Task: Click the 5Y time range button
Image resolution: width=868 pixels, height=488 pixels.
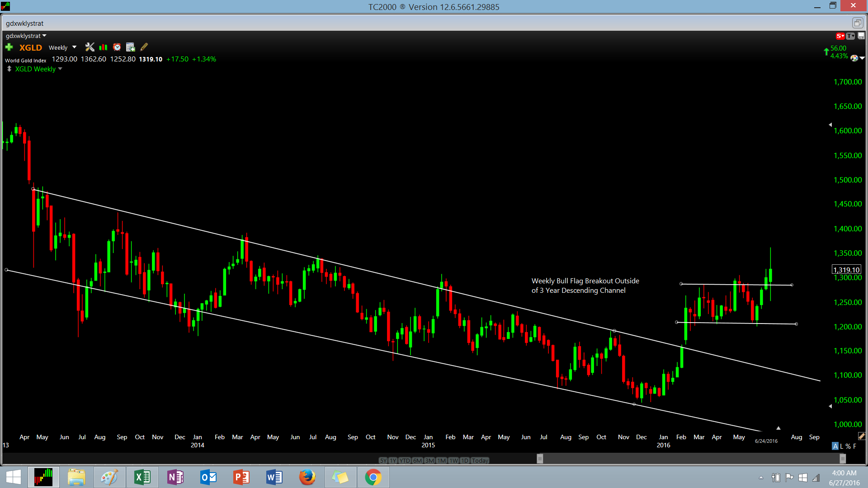Action: 383,460
